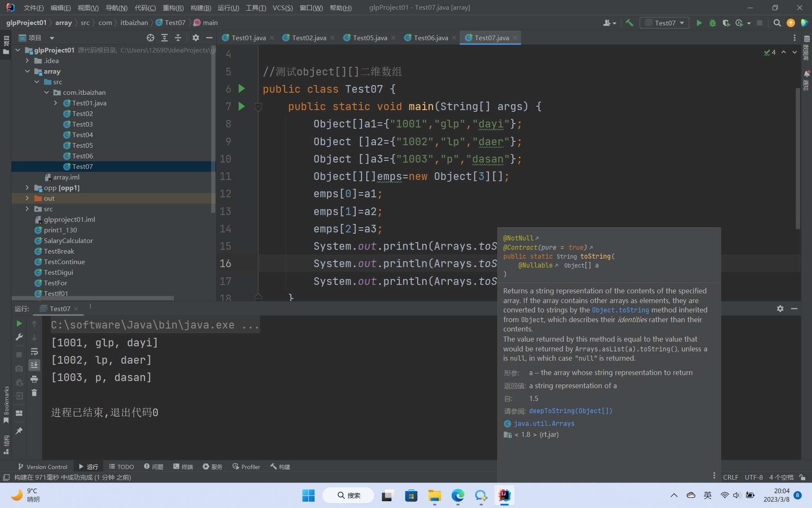
Task: Change CRLF line separator in status bar
Action: tap(730, 477)
